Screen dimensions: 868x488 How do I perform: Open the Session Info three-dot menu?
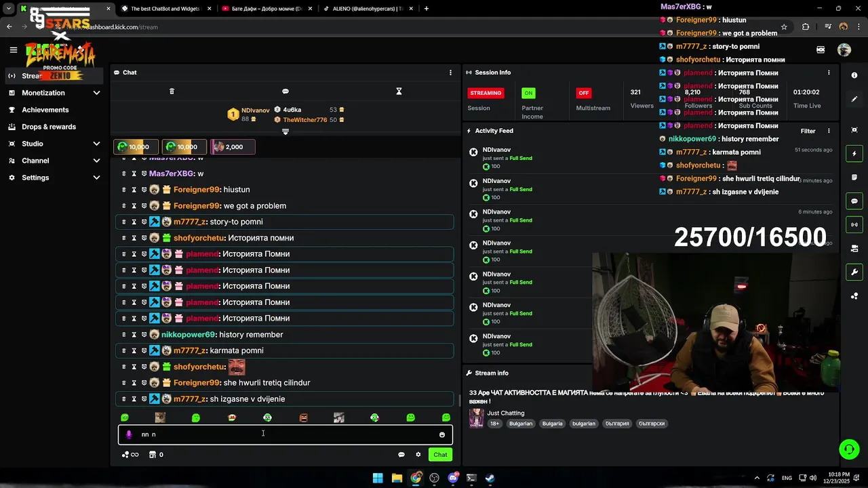coord(829,73)
